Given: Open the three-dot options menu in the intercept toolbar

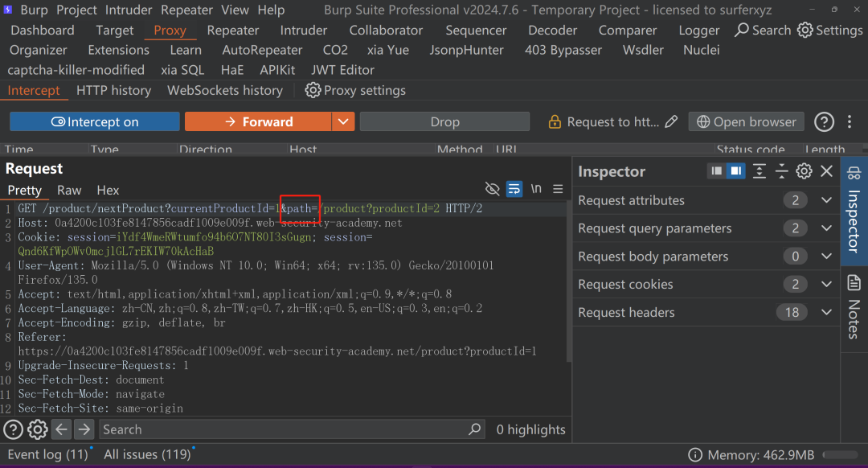Looking at the screenshot, I should point(850,122).
